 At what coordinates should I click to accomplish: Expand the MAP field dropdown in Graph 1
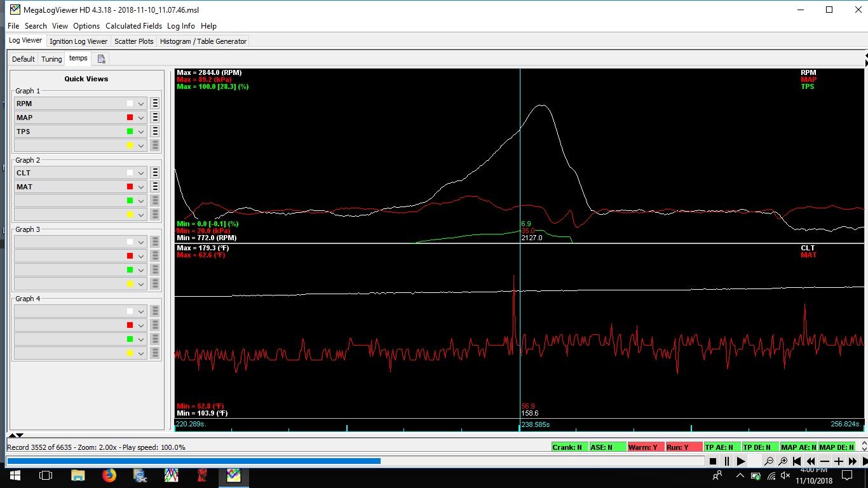pos(141,118)
